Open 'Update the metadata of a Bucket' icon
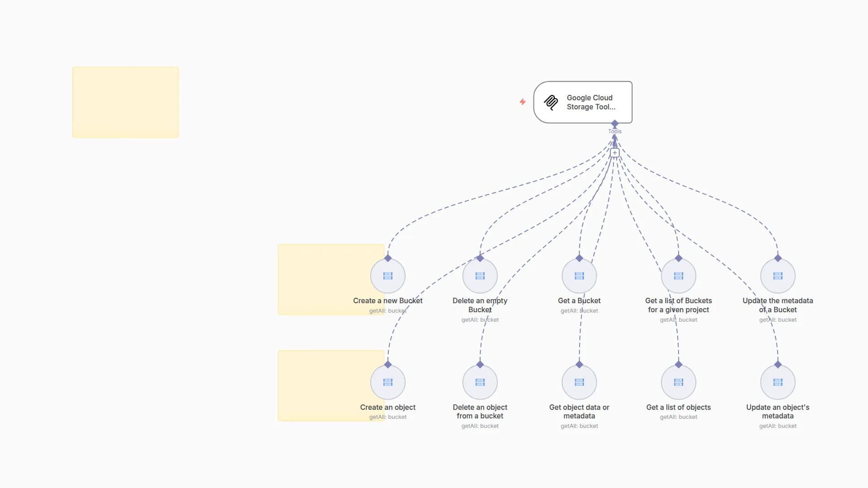The height and width of the screenshot is (488, 868). 777,276
